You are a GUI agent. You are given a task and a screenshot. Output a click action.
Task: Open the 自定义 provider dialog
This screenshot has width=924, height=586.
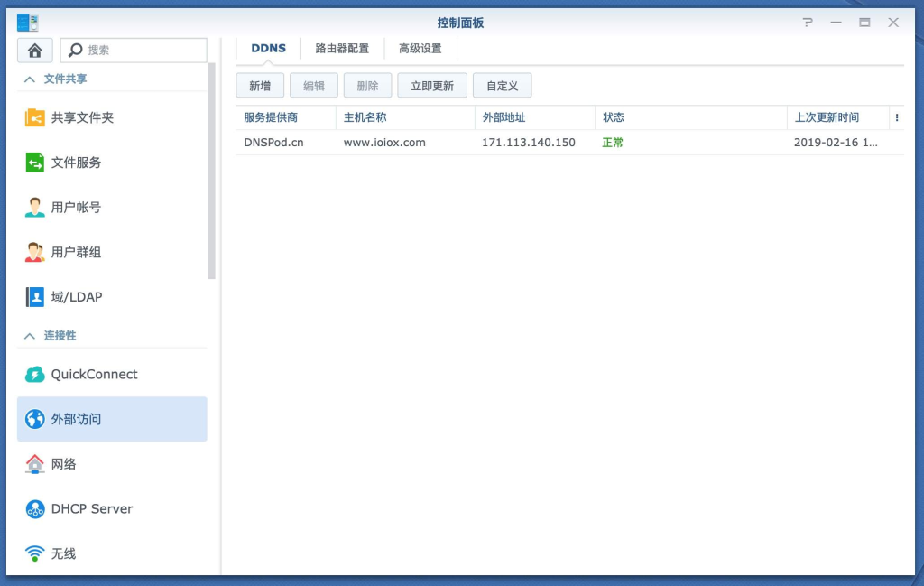pyautogui.click(x=502, y=85)
